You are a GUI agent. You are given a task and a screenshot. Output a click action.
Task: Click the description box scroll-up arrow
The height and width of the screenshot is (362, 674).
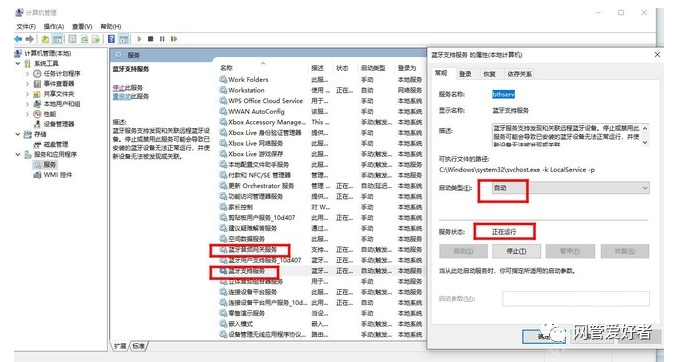coord(645,128)
